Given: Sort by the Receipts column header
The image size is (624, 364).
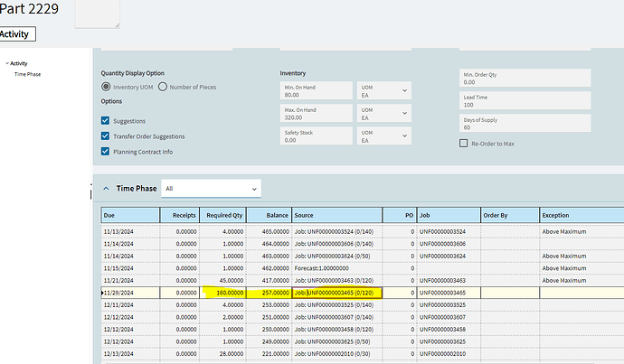Looking at the screenshot, I should pos(179,215).
